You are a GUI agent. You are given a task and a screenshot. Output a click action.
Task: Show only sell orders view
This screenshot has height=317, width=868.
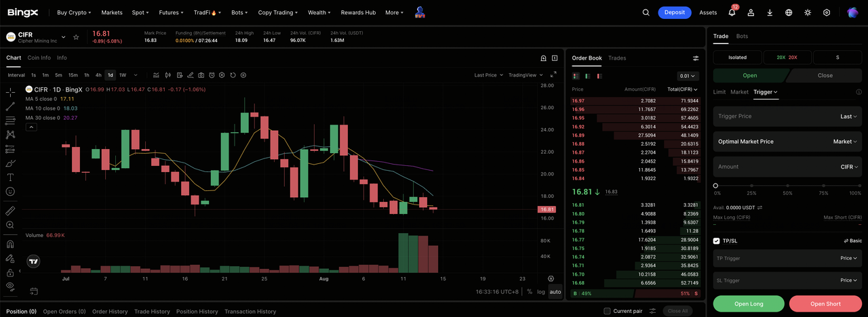click(598, 76)
